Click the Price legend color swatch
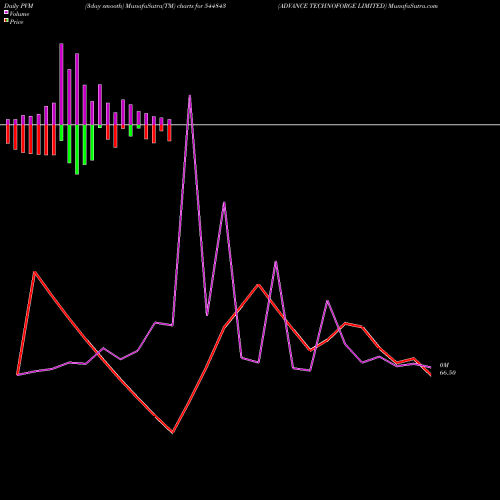 tap(6, 21)
